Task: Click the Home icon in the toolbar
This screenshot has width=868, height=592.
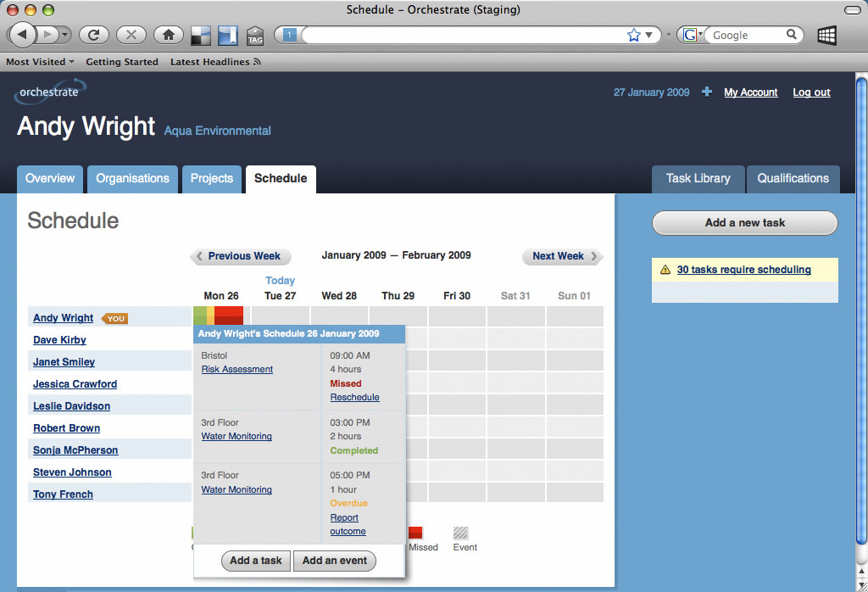Action: (x=169, y=35)
